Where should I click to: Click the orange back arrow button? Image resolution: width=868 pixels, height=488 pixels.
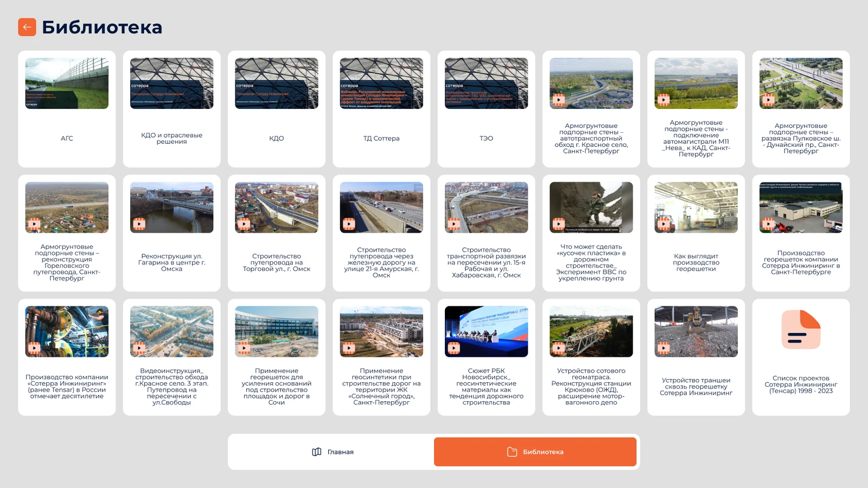27,27
